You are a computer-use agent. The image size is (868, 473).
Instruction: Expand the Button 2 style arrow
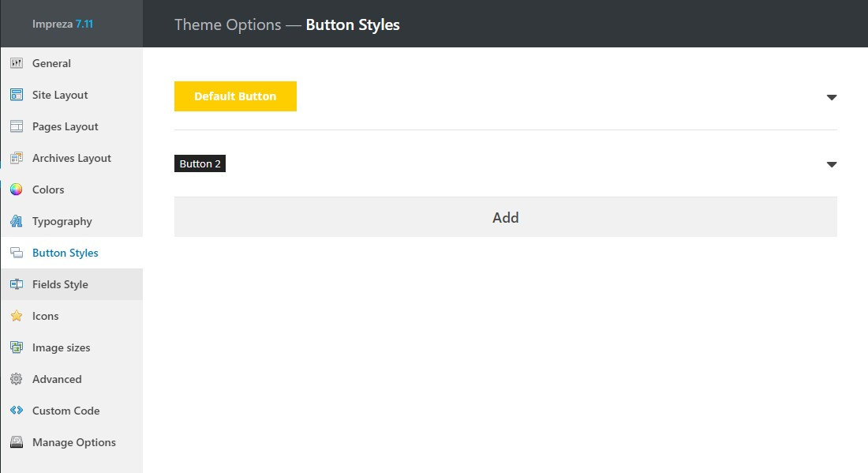tap(831, 164)
